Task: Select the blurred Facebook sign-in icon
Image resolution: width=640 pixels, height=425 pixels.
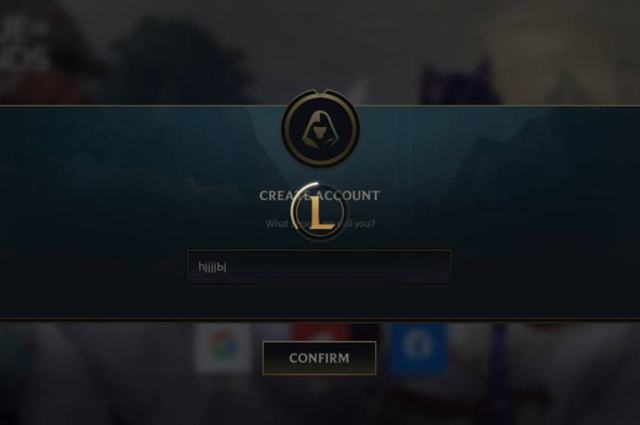Action: click(x=418, y=347)
